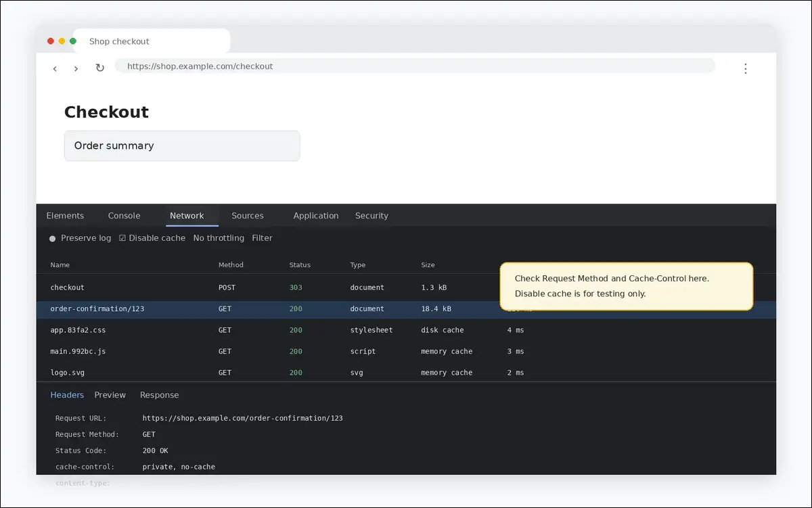Toggle the Preserve log option
Image resolution: width=812 pixels, height=508 pixels.
(x=81, y=238)
